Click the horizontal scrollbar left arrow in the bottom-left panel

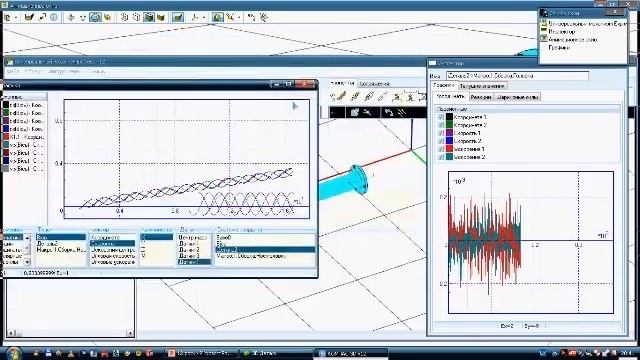[x=10, y=333]
